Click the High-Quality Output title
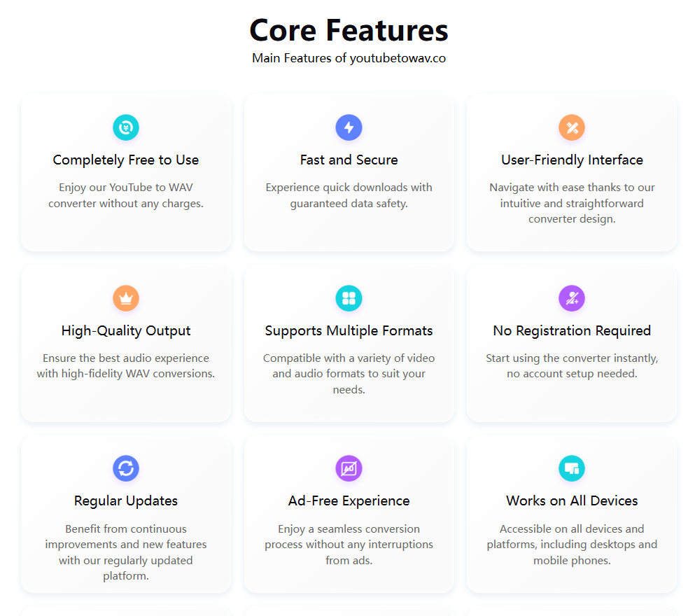The height and width of the screenshot is (616, 695). (126, 330)
